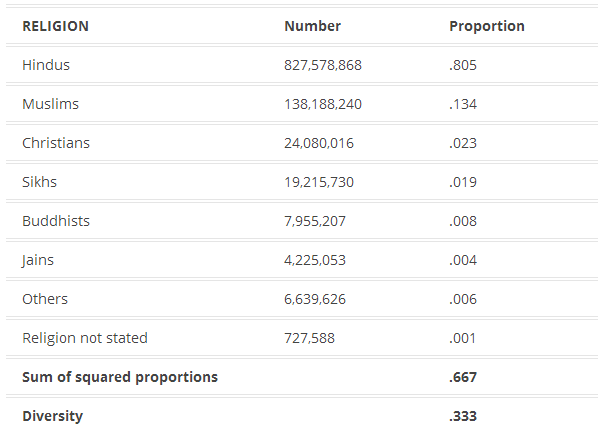Screen dimensions: 612x435
Task: Select the Others row label
Action: [45, 299]
